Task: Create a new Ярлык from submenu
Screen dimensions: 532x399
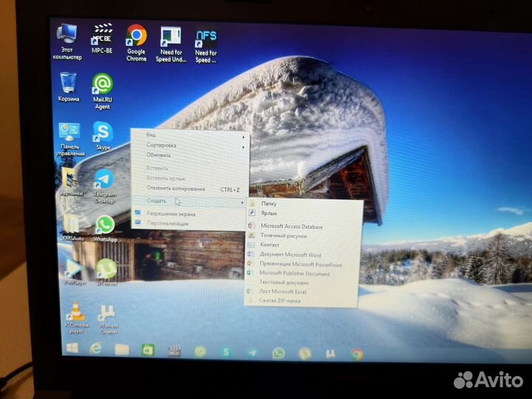Action: click(x=304, y=214)
